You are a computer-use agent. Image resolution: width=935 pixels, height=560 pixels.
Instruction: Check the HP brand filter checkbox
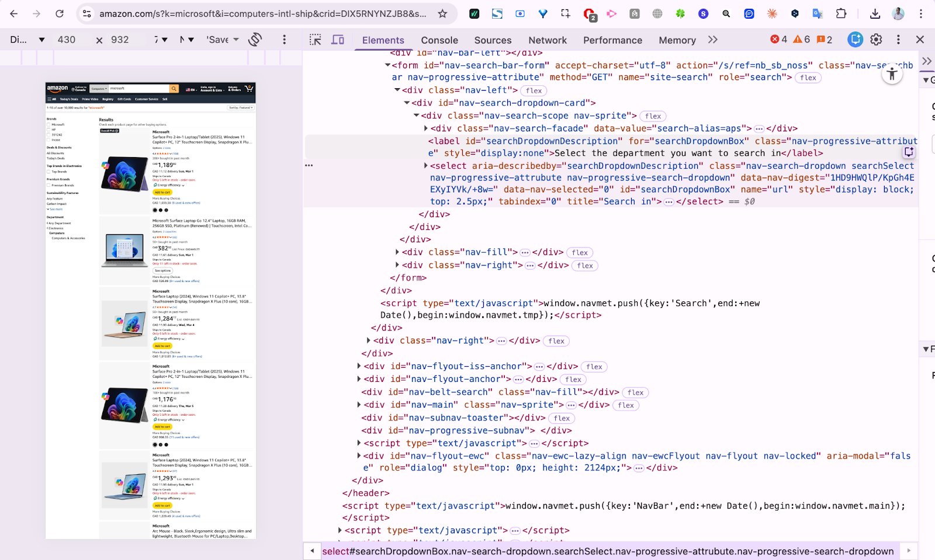coord(49,129)
